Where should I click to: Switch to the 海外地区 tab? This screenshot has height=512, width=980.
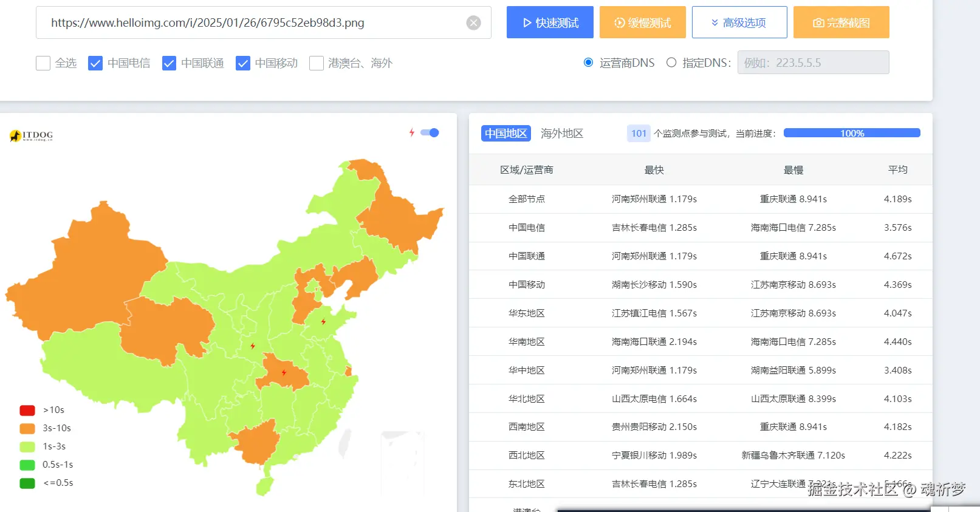pos(562,133)
